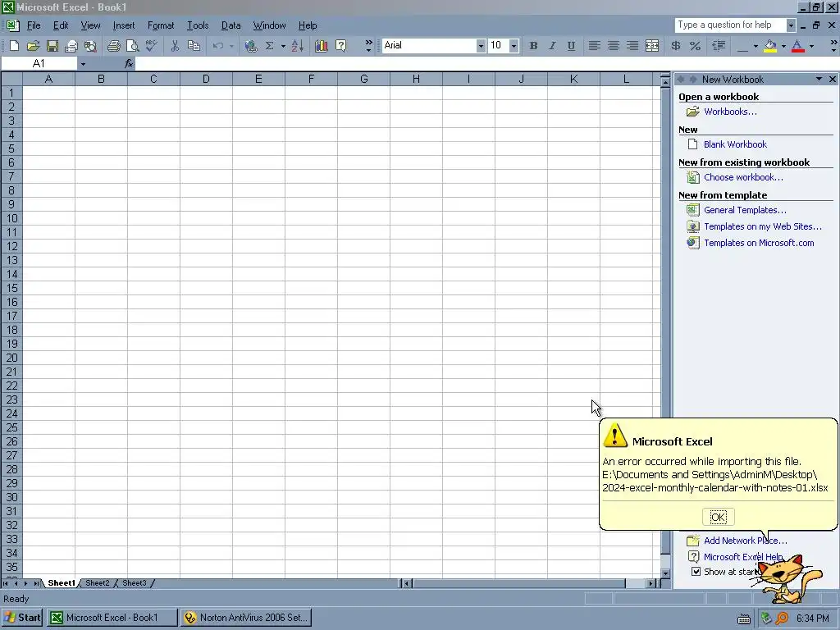Click the vertical scrollbar down arrow
Viewport: 840px width, 630px height.
coord(665,573)
